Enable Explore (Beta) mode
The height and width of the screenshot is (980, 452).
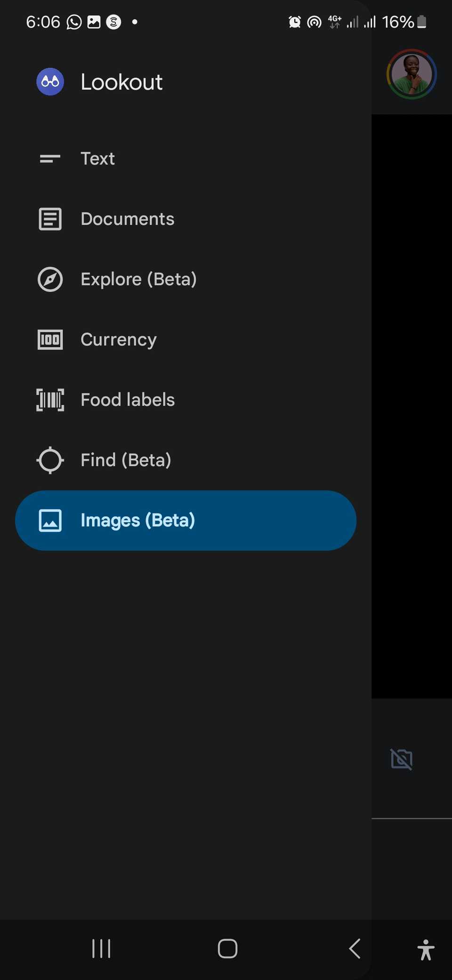click(x=138, y=279)
